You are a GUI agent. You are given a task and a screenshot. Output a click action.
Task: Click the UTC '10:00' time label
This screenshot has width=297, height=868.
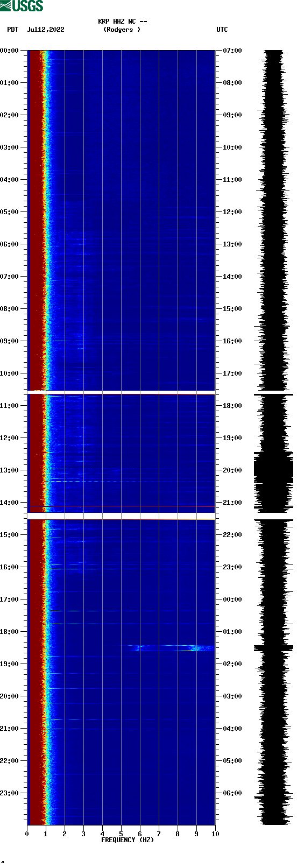tap(232, 147)
